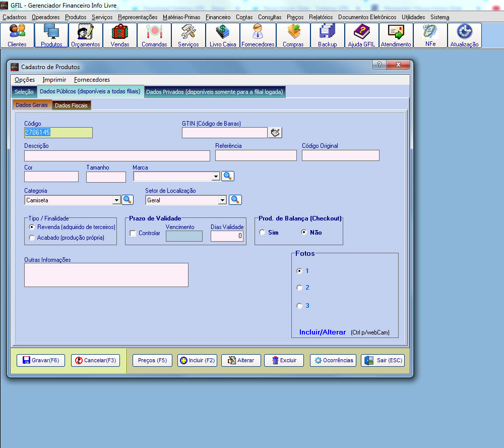Open the Opções menu in the dialog
Image resolution: width=504 pixels, height=448 pixels.
[x=25, y=80]
